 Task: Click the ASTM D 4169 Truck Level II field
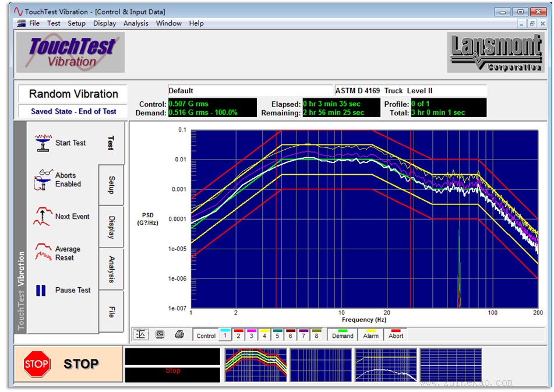tap(411, 91)
